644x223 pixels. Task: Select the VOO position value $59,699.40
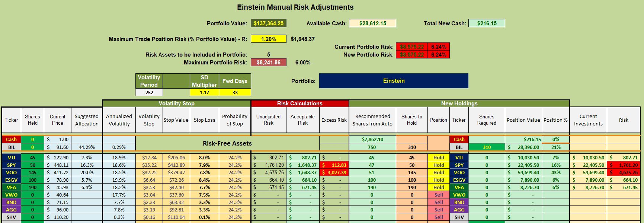pos(523,172)
